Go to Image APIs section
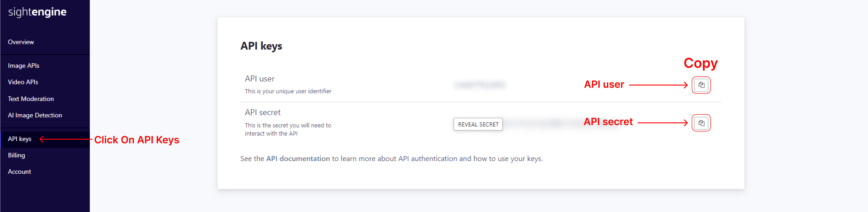 click(24, 66)
